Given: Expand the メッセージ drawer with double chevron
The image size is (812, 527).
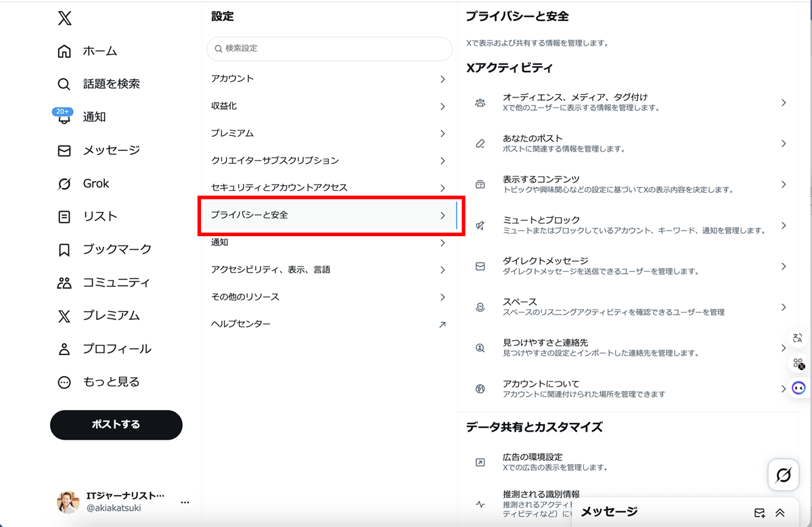Looking at the screenshot, I should (x=780, y=513).
